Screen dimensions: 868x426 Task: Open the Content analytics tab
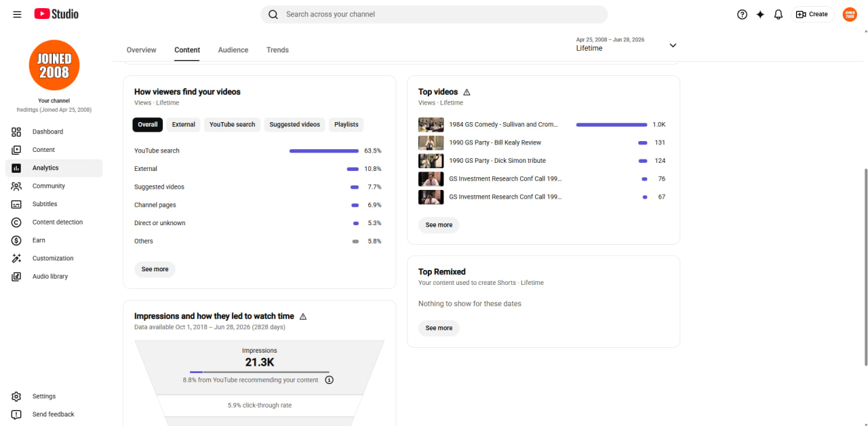coord(187,50)
